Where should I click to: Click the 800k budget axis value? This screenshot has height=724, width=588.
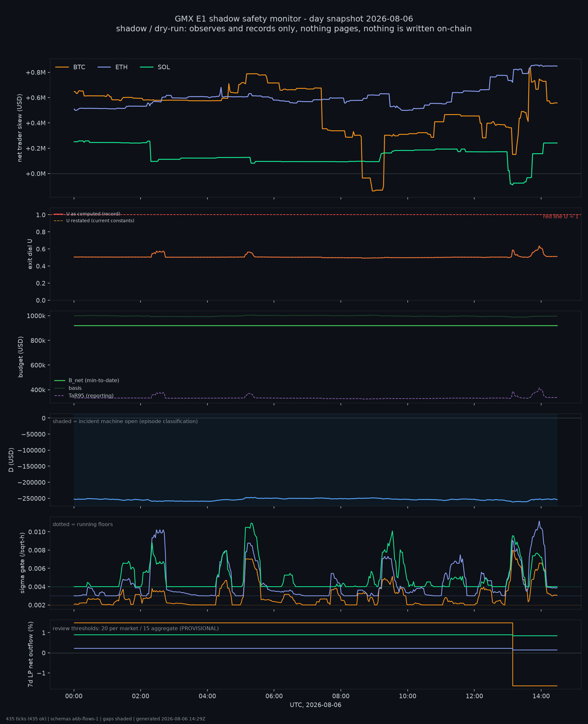coord(38,340)
